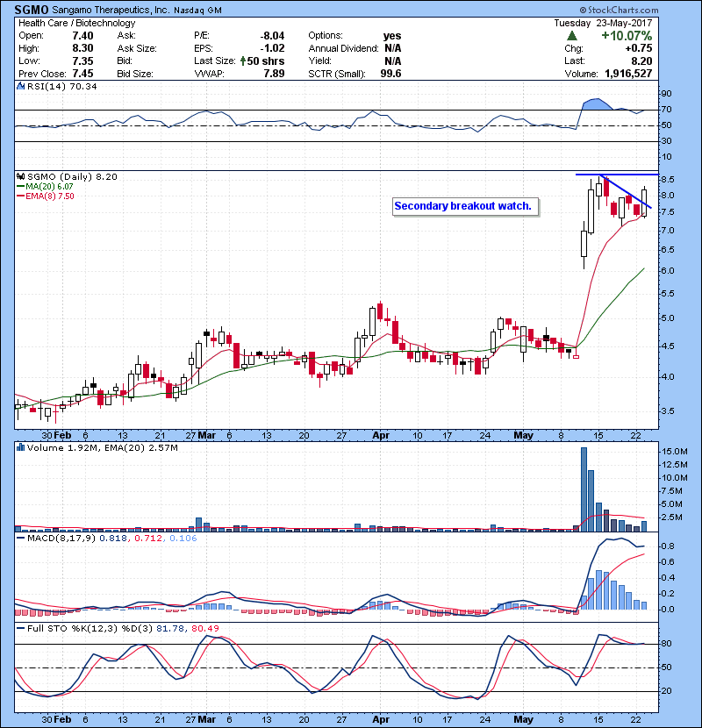Select the Sangamo Therapeutics, Inc. company name
Image resolution: width=702 pixels, height=728 pixels.
(x=111, y=10)
